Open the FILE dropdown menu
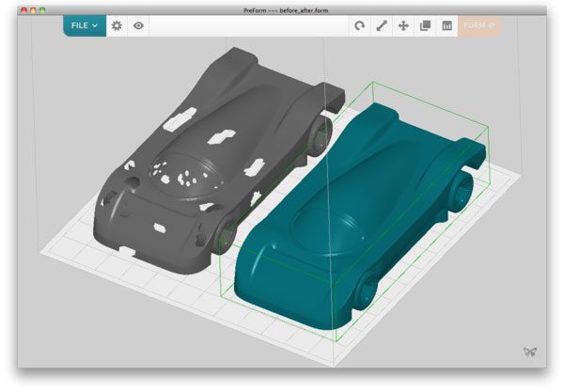The width and height of the screenshot is (564, 392). coord(85,25)
